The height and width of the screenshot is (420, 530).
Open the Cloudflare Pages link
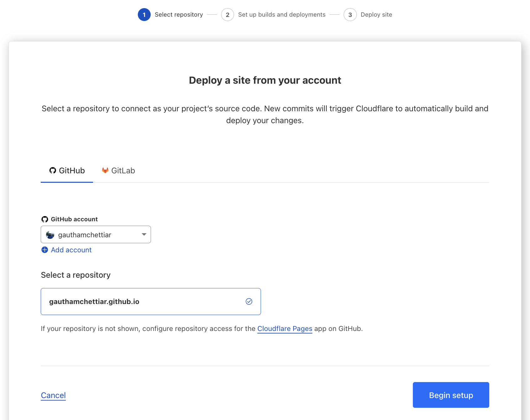(x=285, y=328)
